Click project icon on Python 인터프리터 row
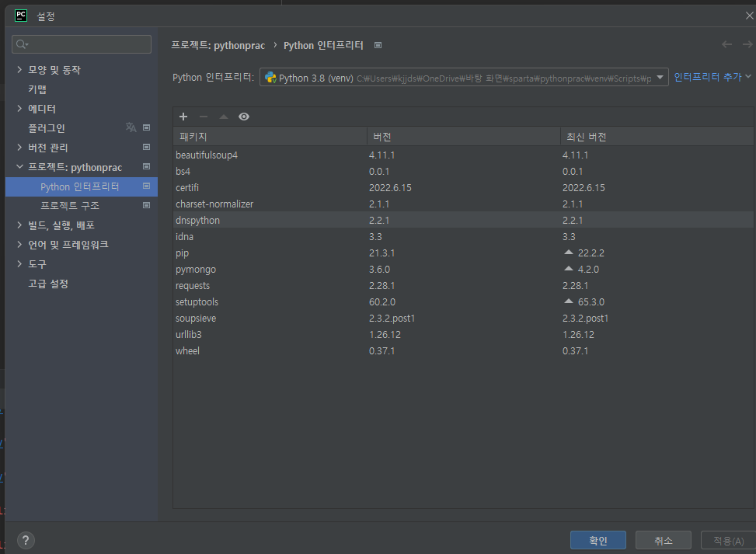756x554 pixels. [147, 186]
